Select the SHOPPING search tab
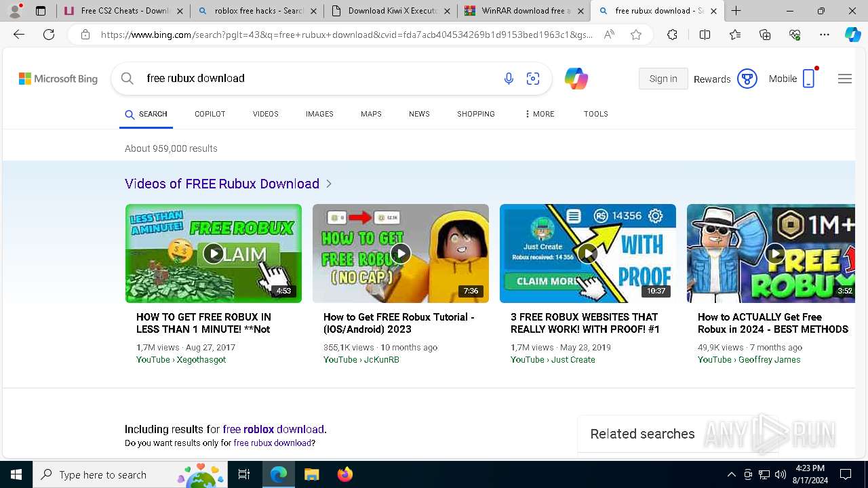Screen dimensions: 868x488 click(476, 114)
